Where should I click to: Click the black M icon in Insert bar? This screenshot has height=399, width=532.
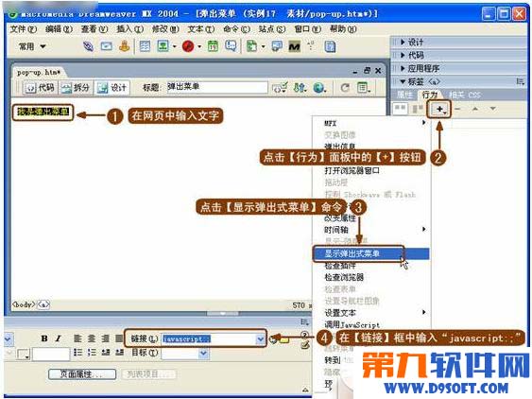294,46
